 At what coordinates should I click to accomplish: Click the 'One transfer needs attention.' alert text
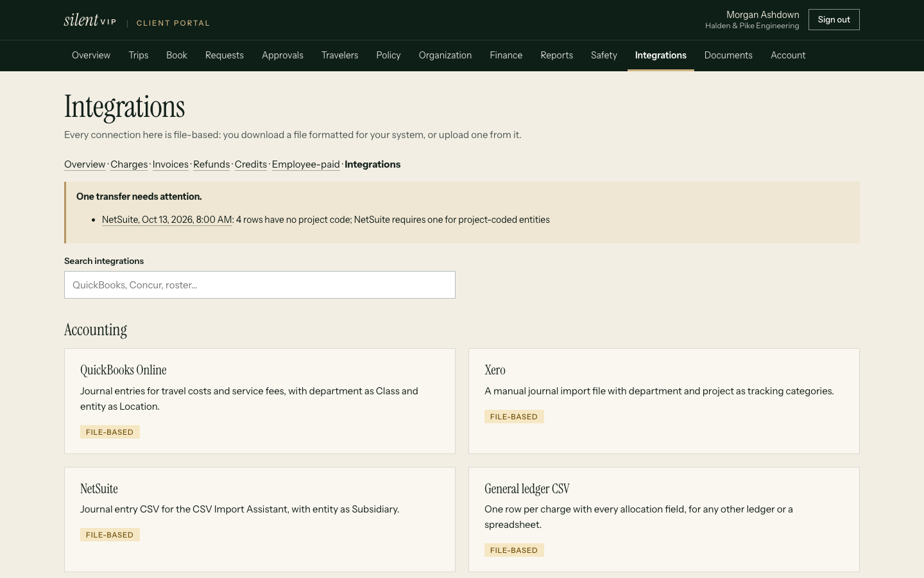tap(139, 197)
